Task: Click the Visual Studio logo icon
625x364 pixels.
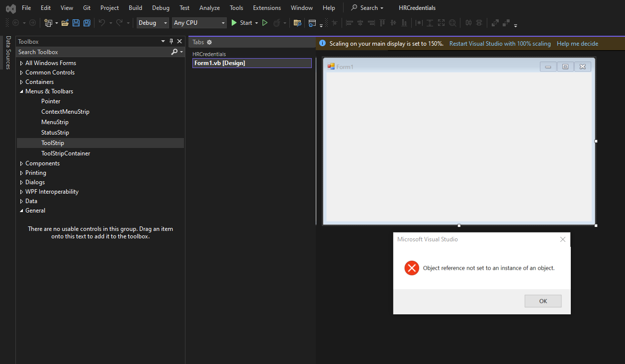Action: 10,8
